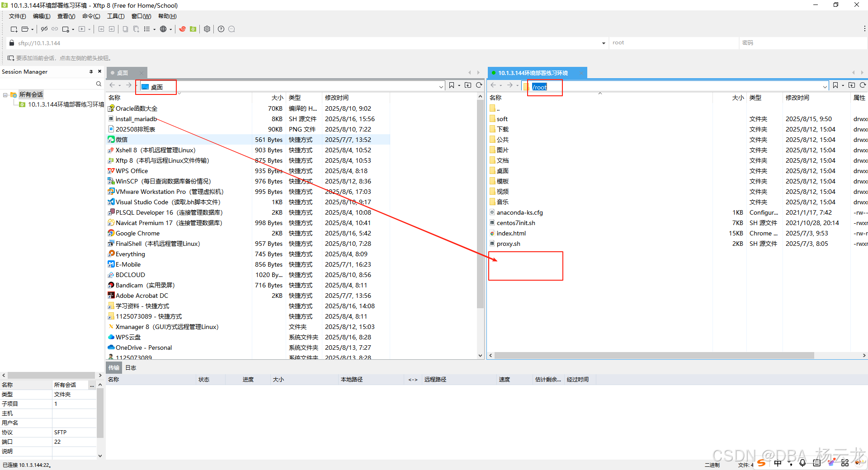
Task: Open Options via the gear icon
Action: pyautogui.click(x=207, y=29)
